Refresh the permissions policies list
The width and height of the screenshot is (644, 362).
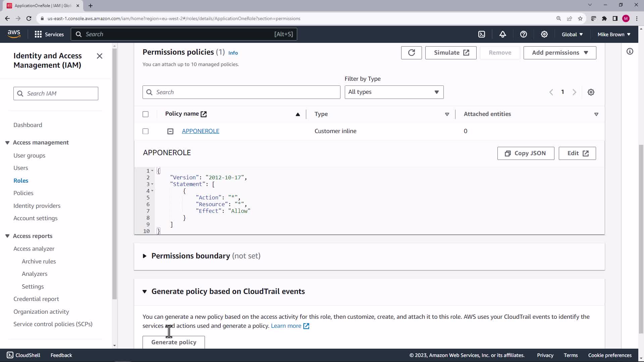(x=411, y=53)
